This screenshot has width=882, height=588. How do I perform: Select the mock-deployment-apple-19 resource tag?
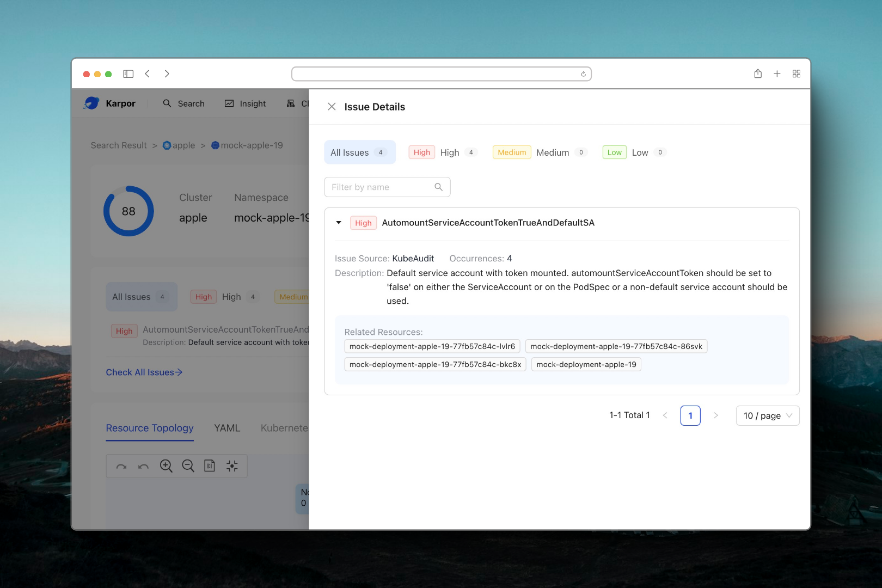(586, 364)
